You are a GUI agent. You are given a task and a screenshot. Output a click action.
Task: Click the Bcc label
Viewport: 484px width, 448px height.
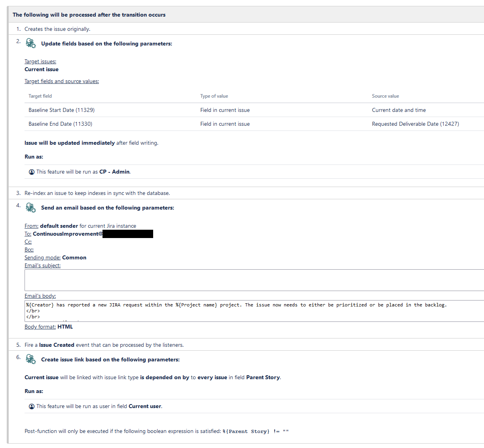click(29, 250)
